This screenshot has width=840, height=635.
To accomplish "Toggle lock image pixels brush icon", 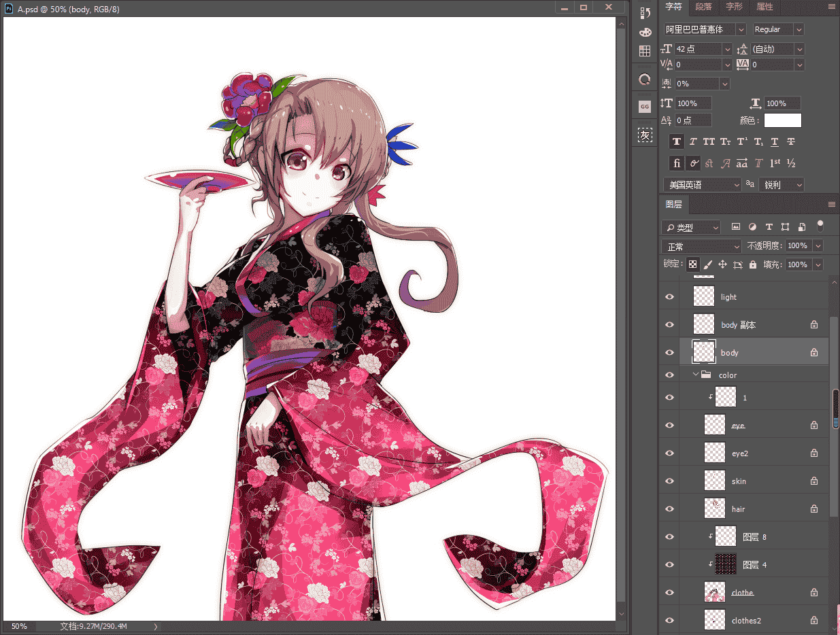I will pyautogui.click(x=707, y=264).
